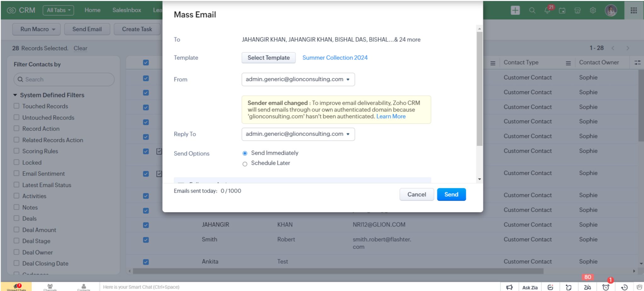Open the Summer Collection 2024 template link

point(335,58)
